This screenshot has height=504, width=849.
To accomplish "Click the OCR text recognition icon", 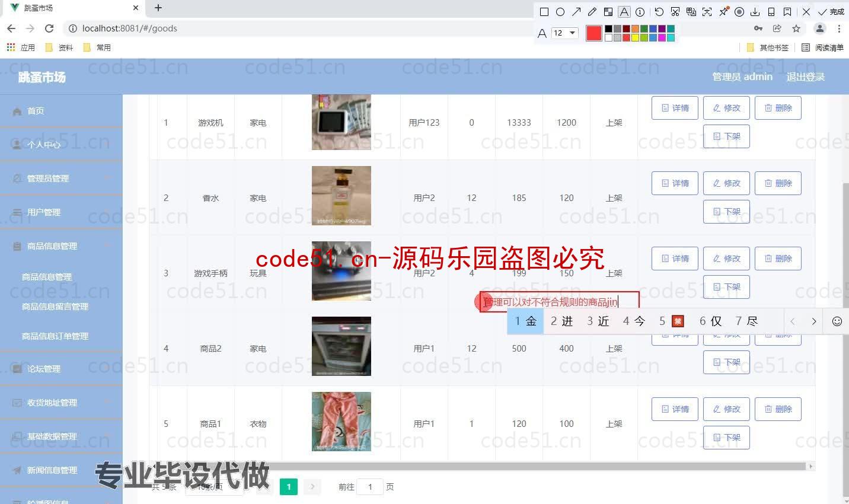I will pos(707,11).
